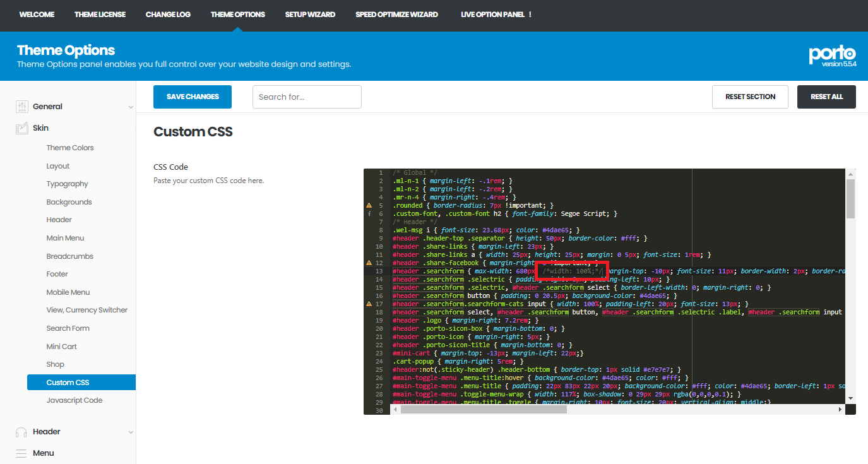Click editor scroll-down arrow
Image resolution: width=868 pixels, height=464 pixels.
tap(850, 398)
